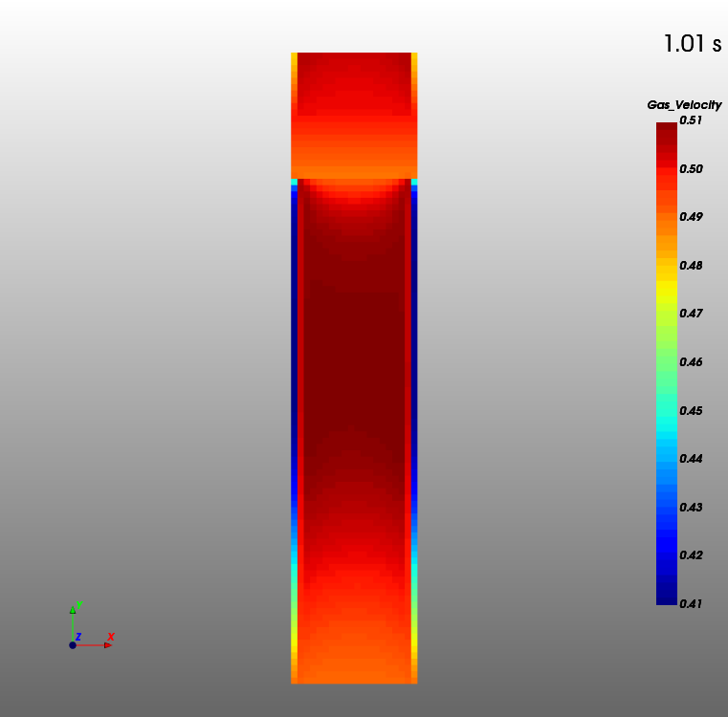Click the red X axis label

tap(111, 637)
